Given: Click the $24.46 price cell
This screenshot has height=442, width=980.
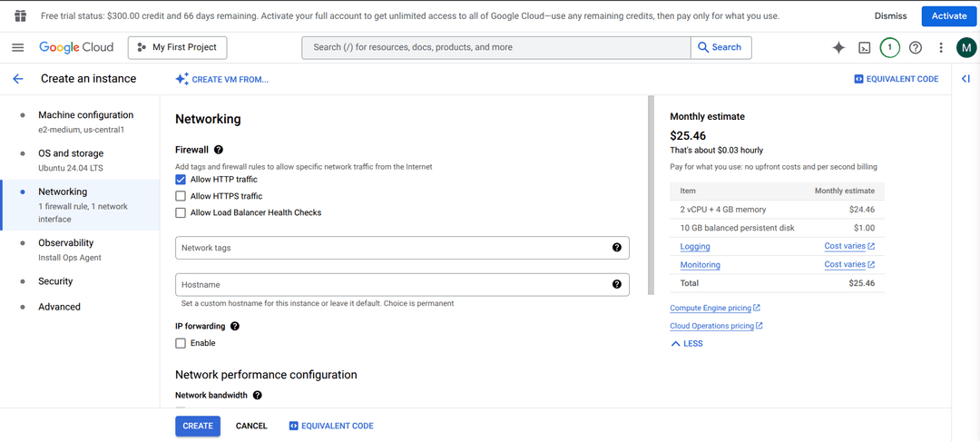Looking at the screenshot, I should point(862,210).
